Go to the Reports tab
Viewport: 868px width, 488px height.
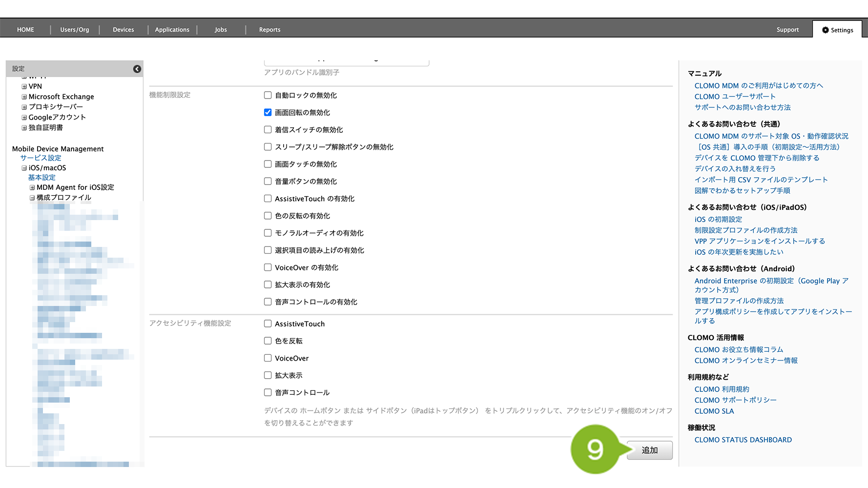[x=269, y=30]
